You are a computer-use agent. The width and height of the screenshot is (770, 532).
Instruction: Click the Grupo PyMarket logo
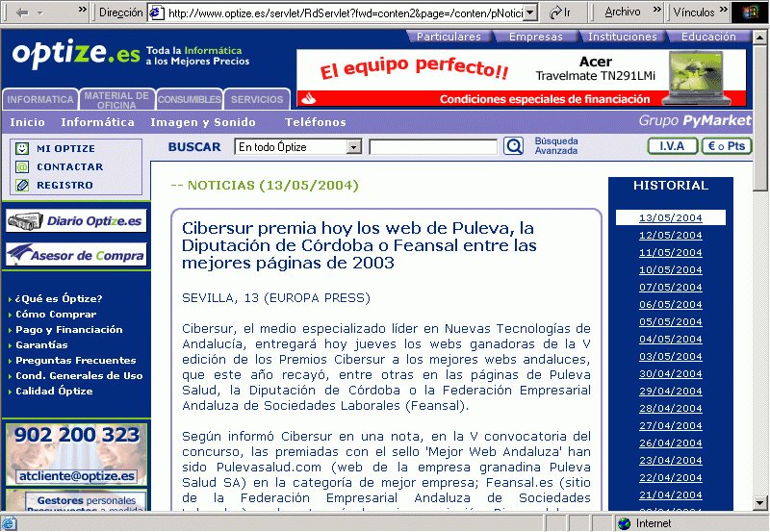pyautogui.click(x=695, y=120)
